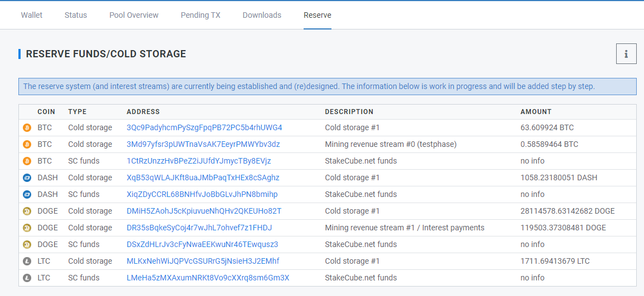
Task: Click the AMOUNT column header
Action: point(536,111)
